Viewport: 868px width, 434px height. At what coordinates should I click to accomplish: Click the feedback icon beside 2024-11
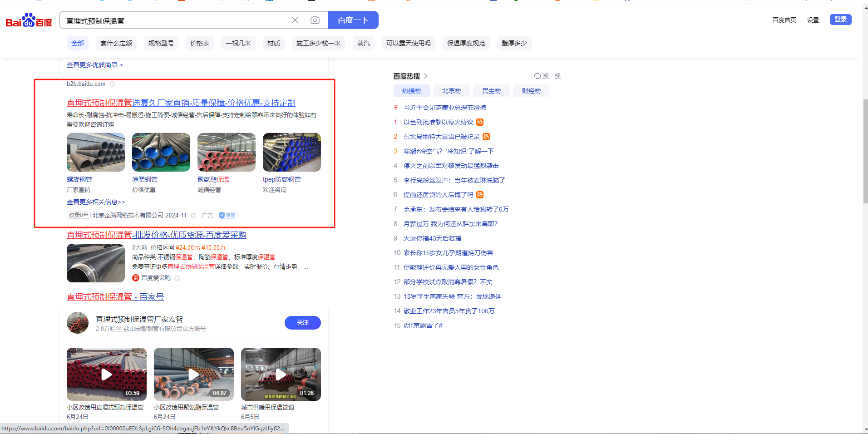click(193, 216)
